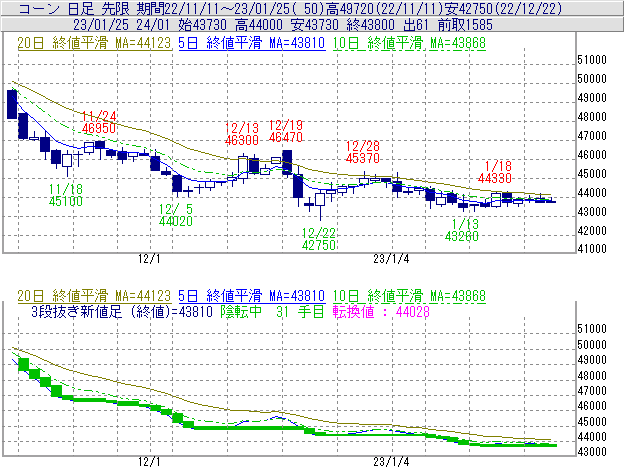The width and height of the screenshot is (624, 475).
Task: Click the 転換値 : 44028 text
Action: pyautogui.click(x=381, y=311)
